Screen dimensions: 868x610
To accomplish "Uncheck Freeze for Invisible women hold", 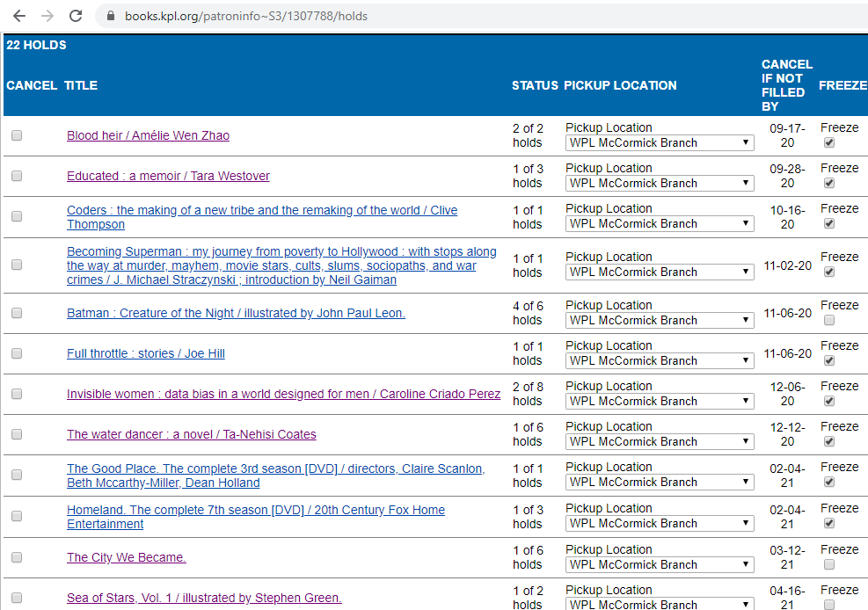I will pos(828,401).
